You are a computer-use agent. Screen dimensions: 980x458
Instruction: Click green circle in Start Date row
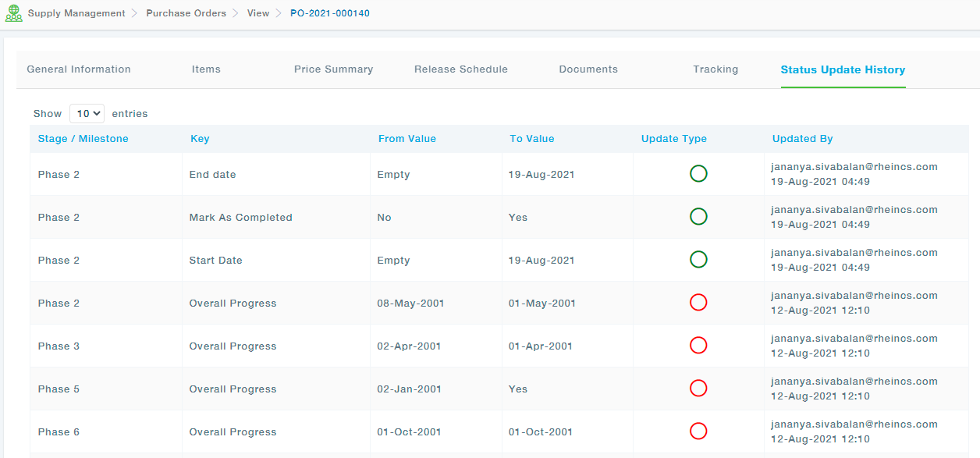pyautogui.click(x=698, y=260)
